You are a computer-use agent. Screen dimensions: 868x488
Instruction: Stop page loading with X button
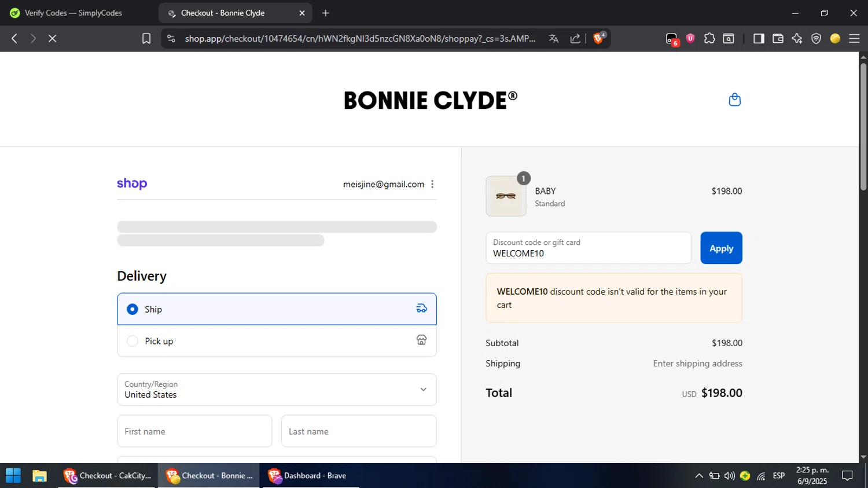[x=52, y=38]
